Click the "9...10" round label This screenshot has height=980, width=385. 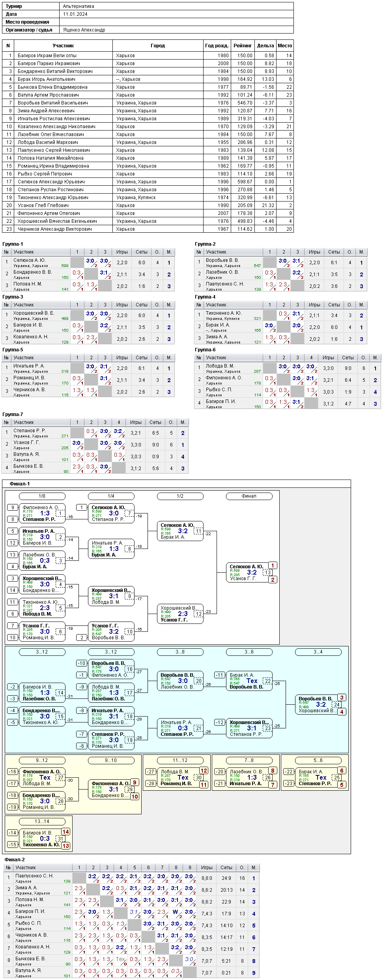click(x=111, y=760)
